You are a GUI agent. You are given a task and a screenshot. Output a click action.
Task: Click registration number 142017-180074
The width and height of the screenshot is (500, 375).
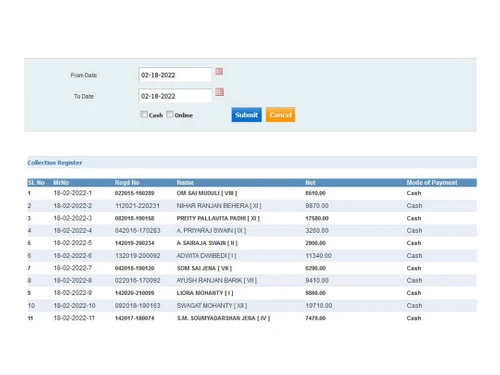click(135, 318)
